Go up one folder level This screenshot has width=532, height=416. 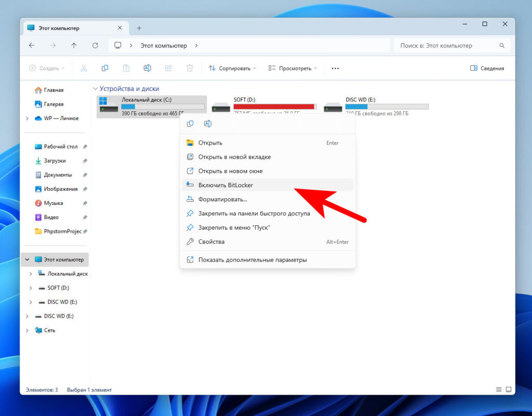pyautogui.click(x=74, y=46)
